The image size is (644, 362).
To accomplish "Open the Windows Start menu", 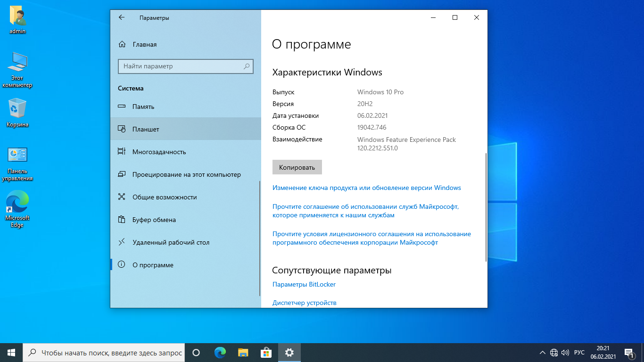I will 11,353.
